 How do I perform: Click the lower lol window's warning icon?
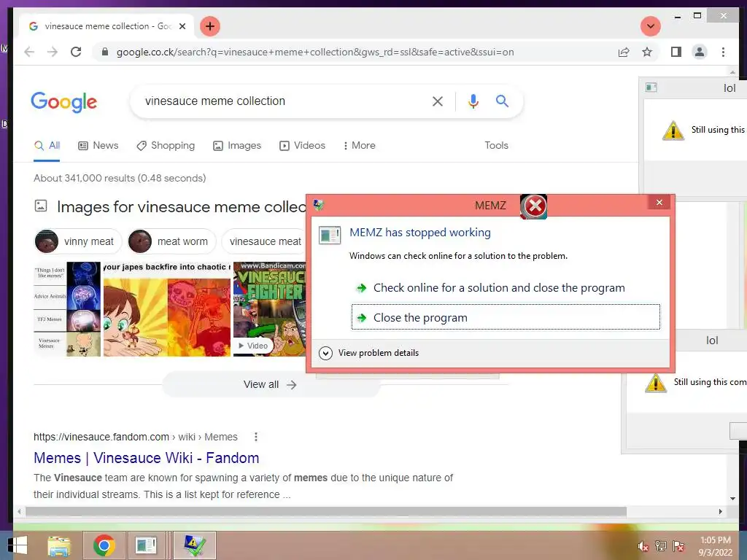656,382
